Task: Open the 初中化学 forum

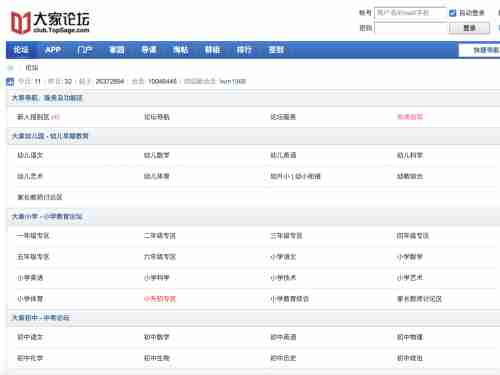Action: pos(30,358)
